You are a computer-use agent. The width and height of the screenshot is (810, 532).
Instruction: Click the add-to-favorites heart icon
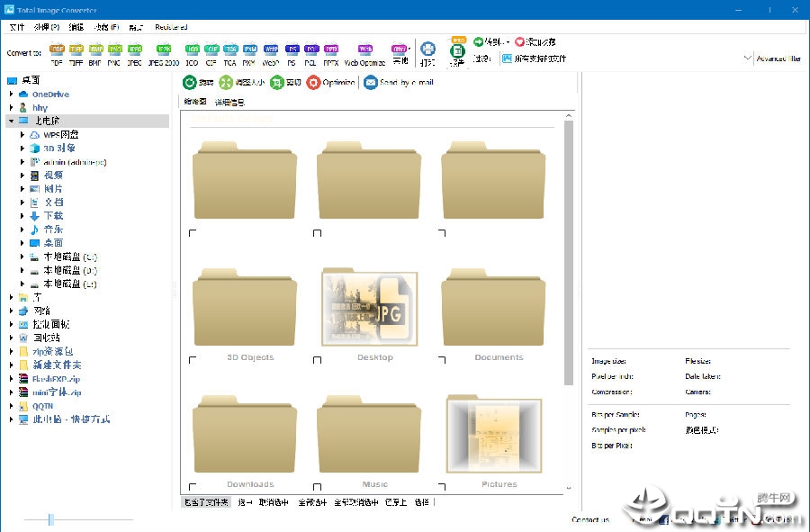(519, 41)
